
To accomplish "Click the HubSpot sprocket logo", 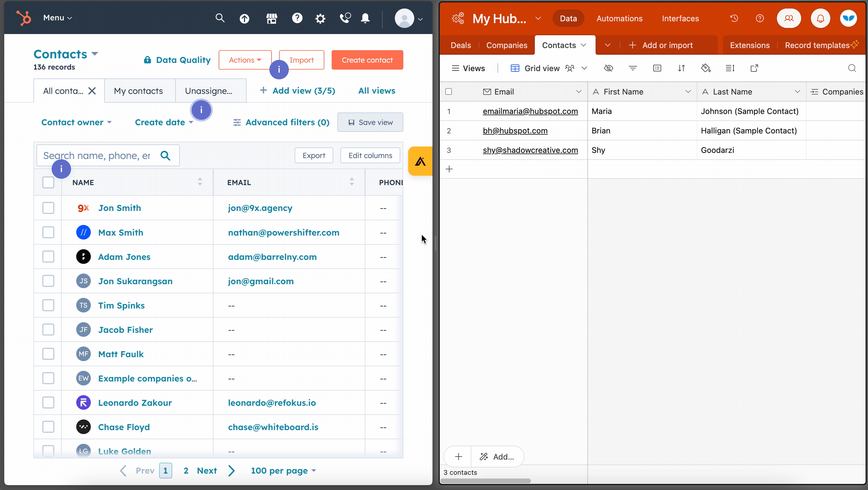I will [x=24, y=18].
